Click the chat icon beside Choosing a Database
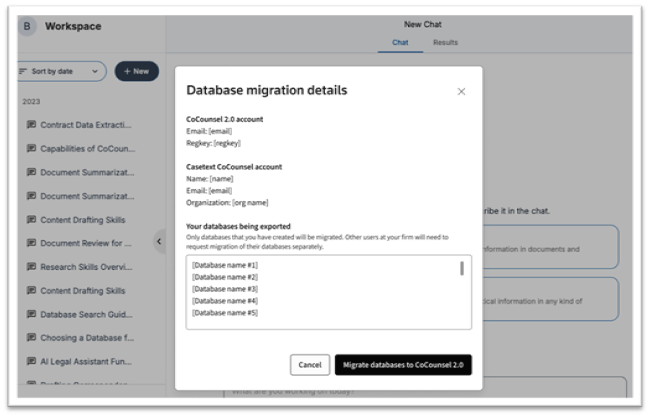The image size is (650, 417). [31, 338]
